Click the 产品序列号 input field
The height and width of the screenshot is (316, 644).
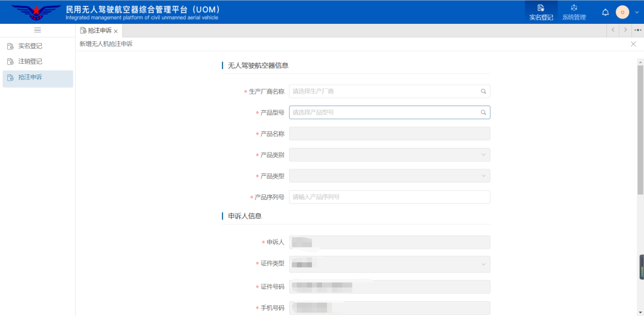click(x=389, y=197)
